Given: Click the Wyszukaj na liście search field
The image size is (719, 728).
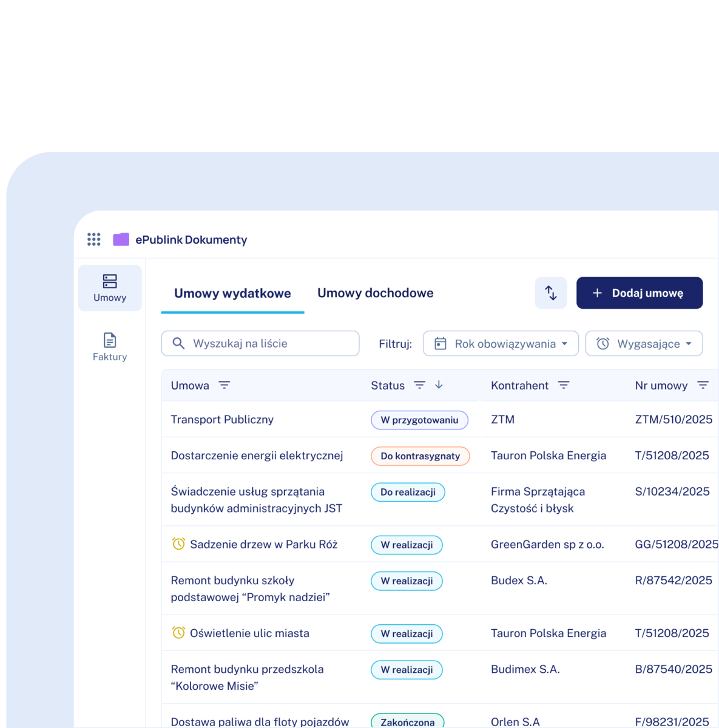Looking at the screenshot, I should pyautogui.click(x=267, y=343).
